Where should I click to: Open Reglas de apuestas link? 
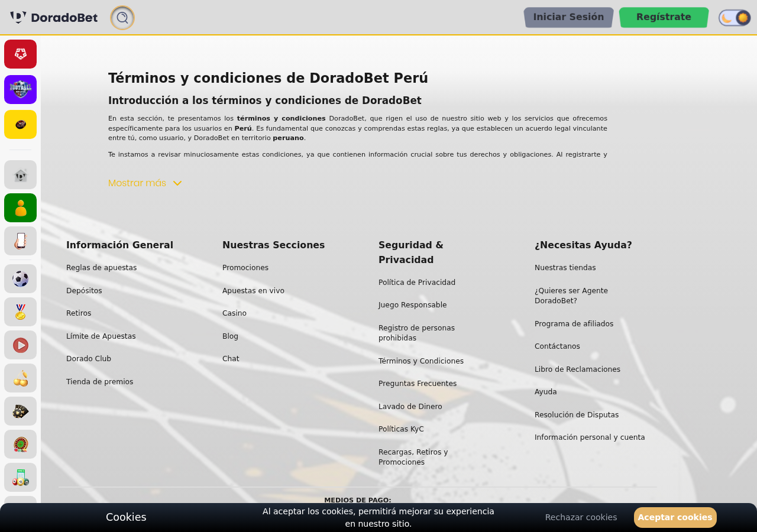101,268
